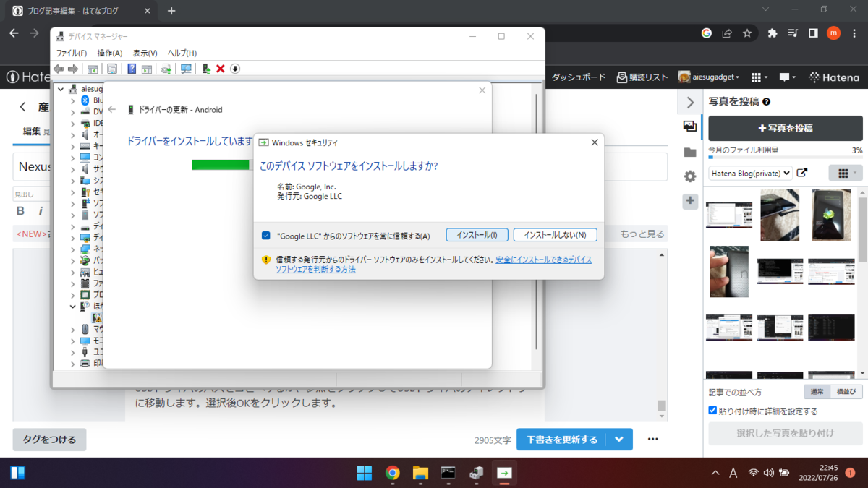Open 購読リスト in Hatena header
The image size is (868, 488).
click(x=642, y=77)
